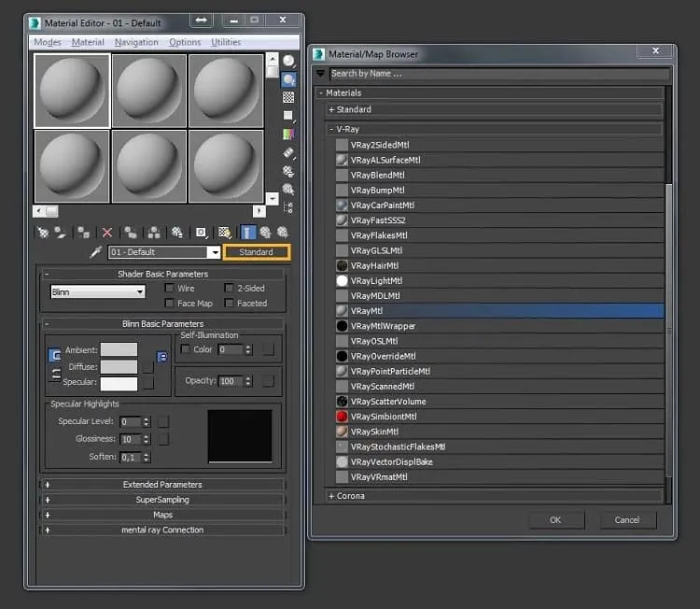Enable the 2-Sided checkbox
Screen dimensions: 700x609
[229, 288]
